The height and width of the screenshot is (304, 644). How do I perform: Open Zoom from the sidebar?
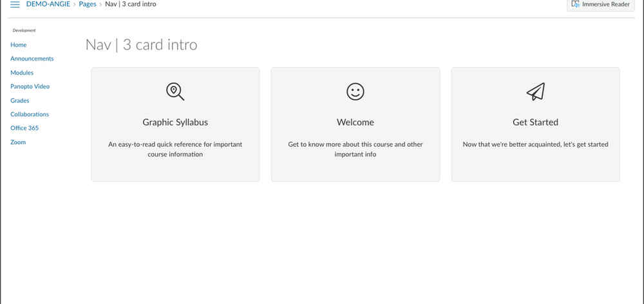coord(18,142)
